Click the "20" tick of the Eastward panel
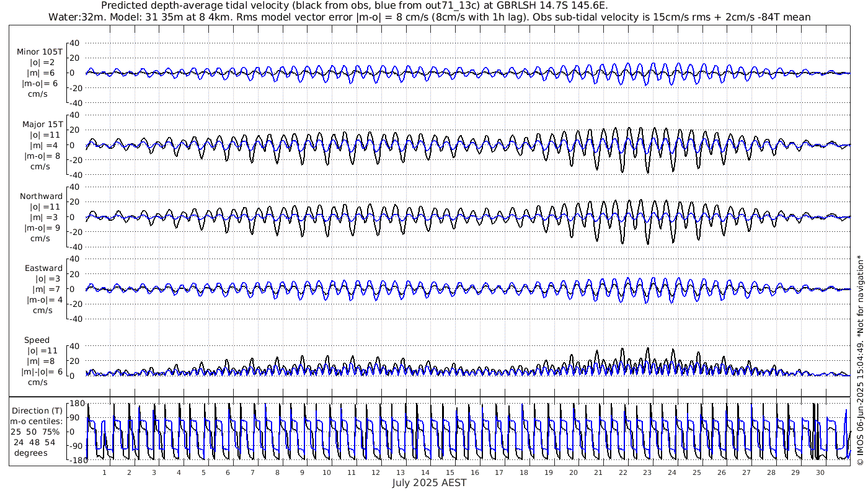 coord(75,274)
